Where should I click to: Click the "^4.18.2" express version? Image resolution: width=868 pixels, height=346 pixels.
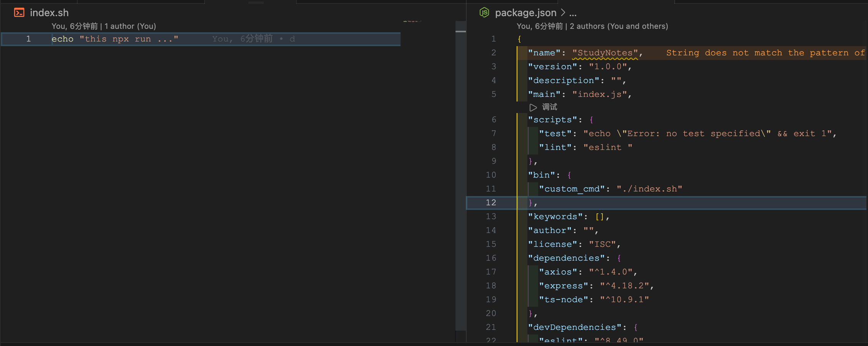625,286
